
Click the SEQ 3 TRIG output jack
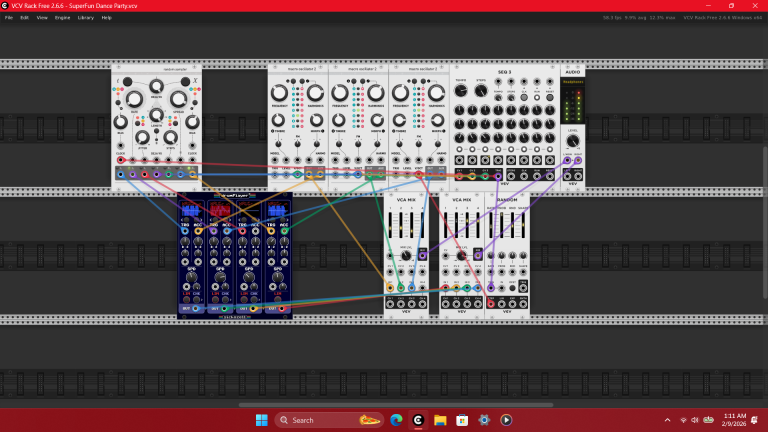(x=498, y=176)
